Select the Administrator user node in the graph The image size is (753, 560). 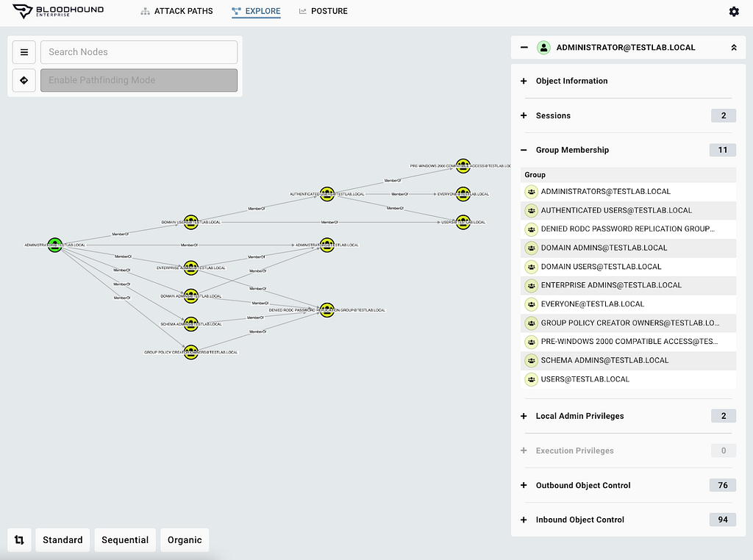(x=55, y=245)
